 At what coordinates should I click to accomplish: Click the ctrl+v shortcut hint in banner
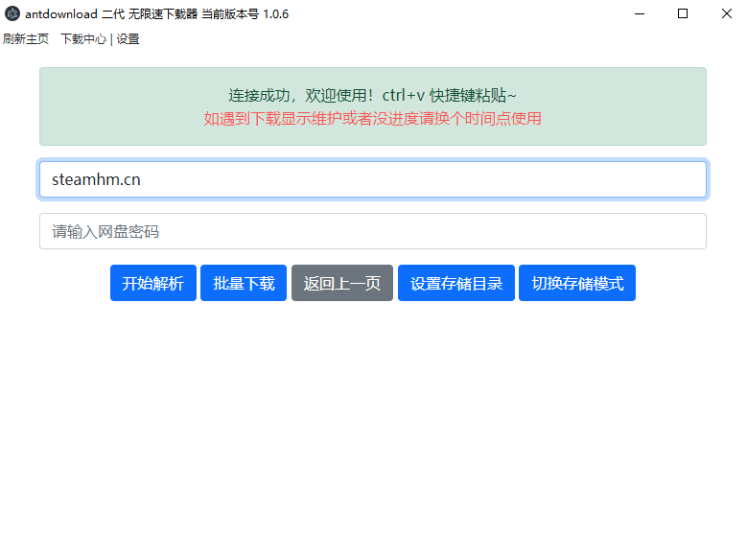coord(403,96)
